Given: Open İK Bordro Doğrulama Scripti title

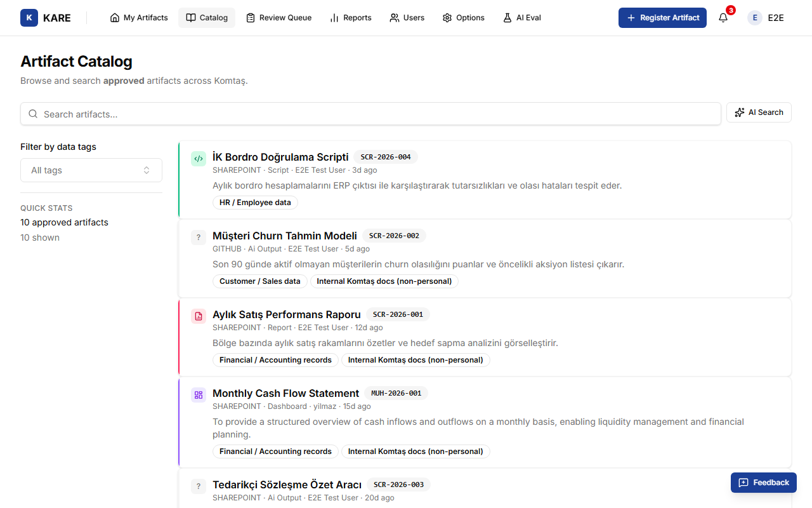Looking at the screenshot, I should point(280,157).
